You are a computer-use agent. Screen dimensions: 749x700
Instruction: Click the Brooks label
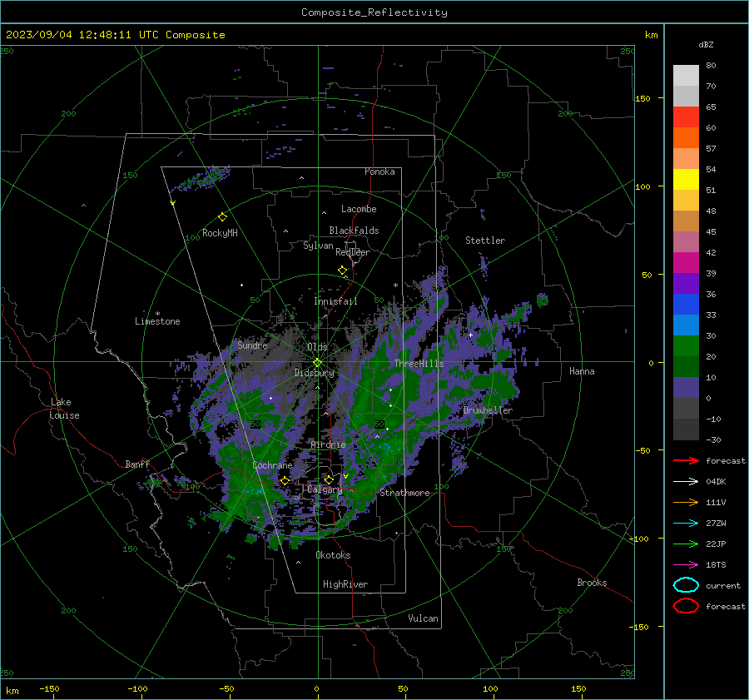592,583
